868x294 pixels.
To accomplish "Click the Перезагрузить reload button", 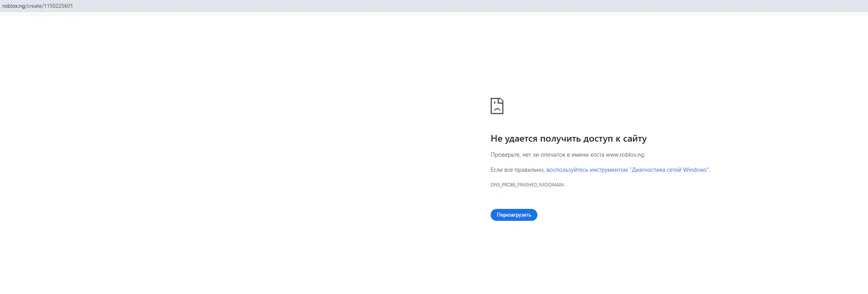I will pyautogui.click(x=514, y=215).
